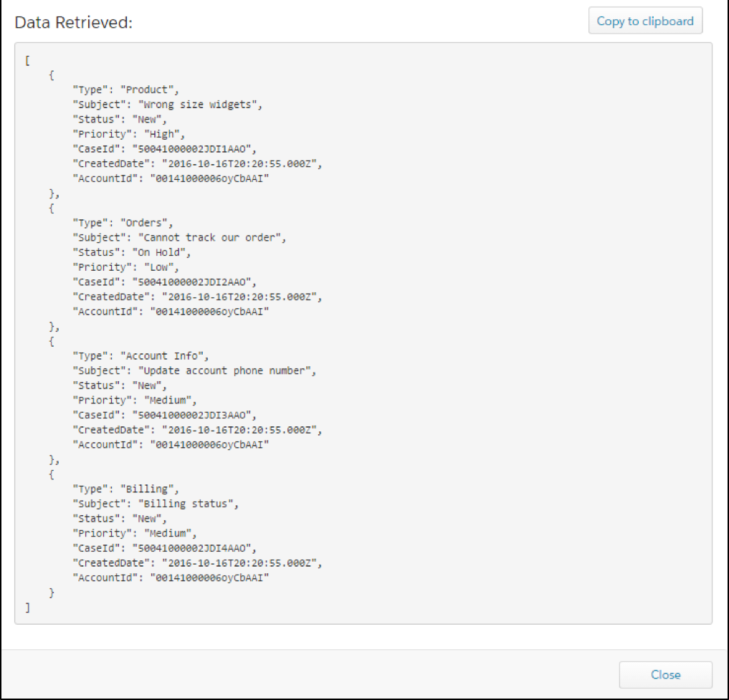Image resolution: width=729 pixels, height=700 pixels.
Task: Click the CaseId 50041000002JDI2AAO line
Action: pos(165,282)
